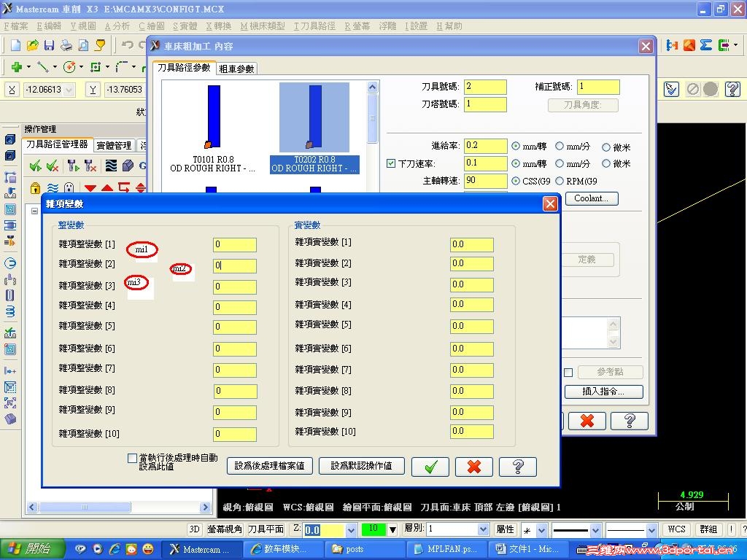Click the red down arrow icon

coord(90,189)
